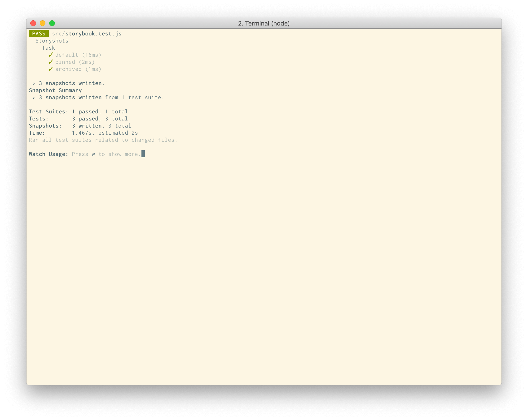
Task: Expand the Task test group
Action: point(48,48)
